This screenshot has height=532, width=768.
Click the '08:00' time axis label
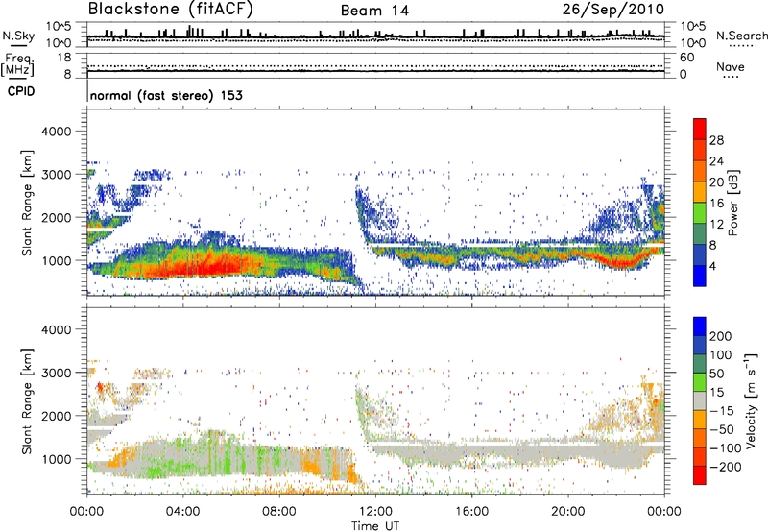pos(279,512)
